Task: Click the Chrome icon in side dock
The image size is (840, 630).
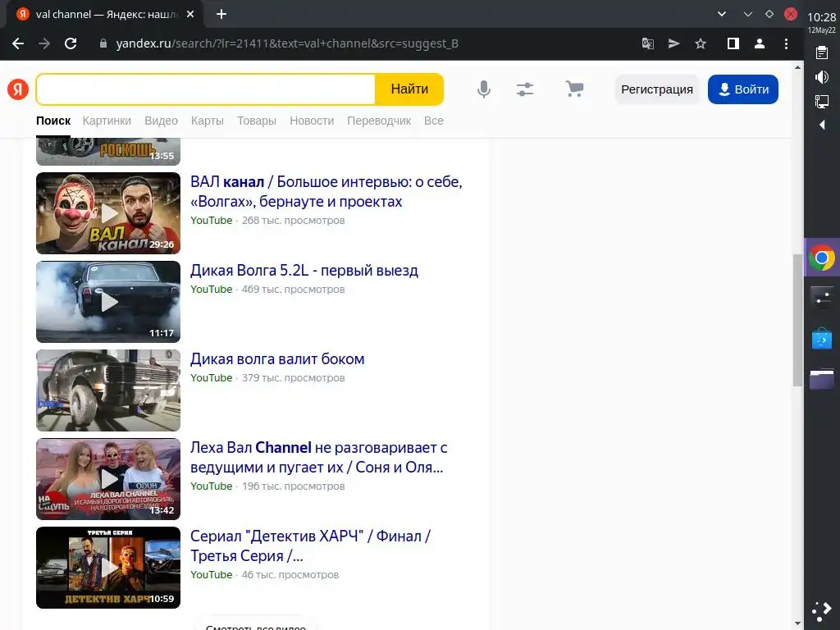Action: point(822,258)
